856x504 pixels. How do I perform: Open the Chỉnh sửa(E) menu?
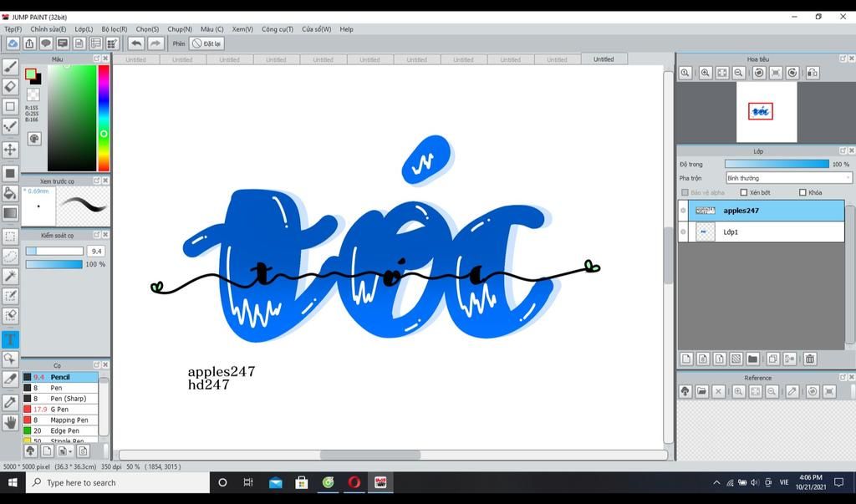[48, 29]
